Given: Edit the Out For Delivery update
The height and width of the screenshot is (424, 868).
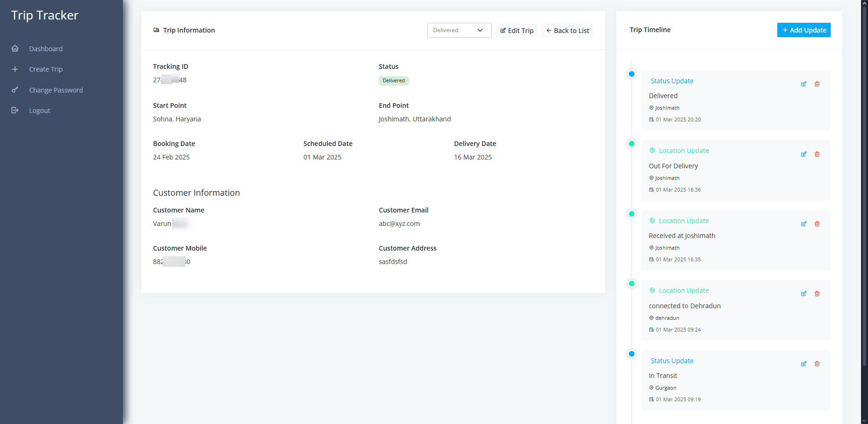Looking at the screenshot, I should (x=803, y=154).
